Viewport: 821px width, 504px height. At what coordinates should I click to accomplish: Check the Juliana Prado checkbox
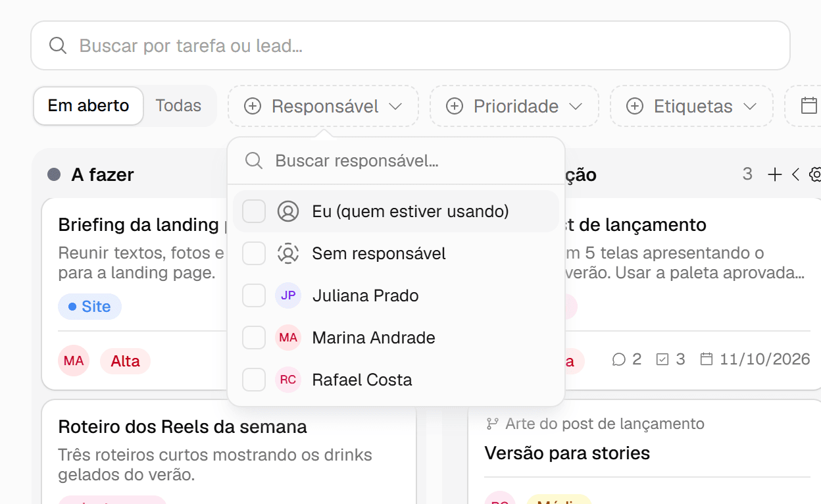click(254, 295)
